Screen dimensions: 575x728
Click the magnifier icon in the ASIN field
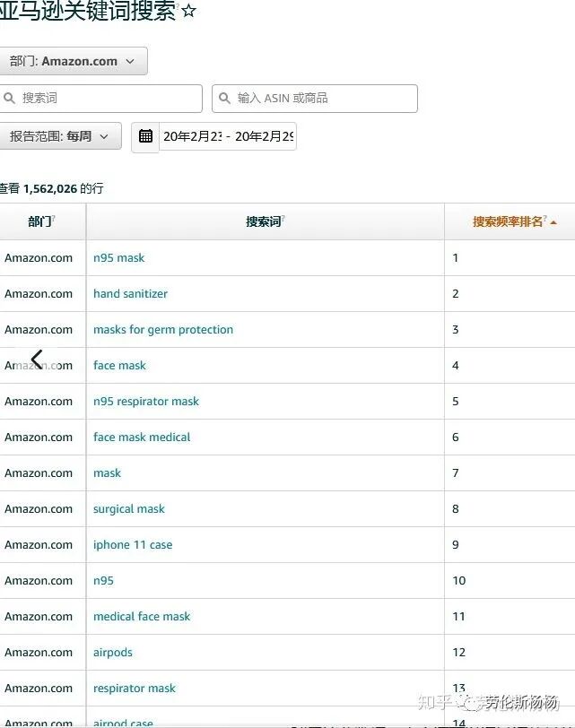[224, 98]
